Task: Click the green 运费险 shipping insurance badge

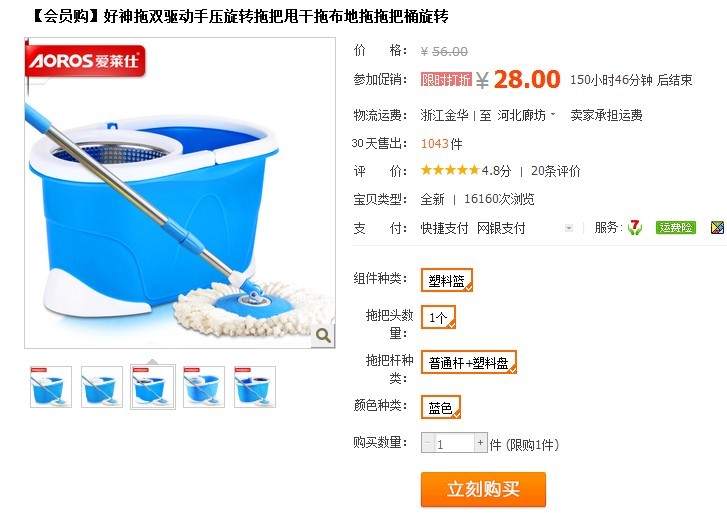Action: point(676,227)
